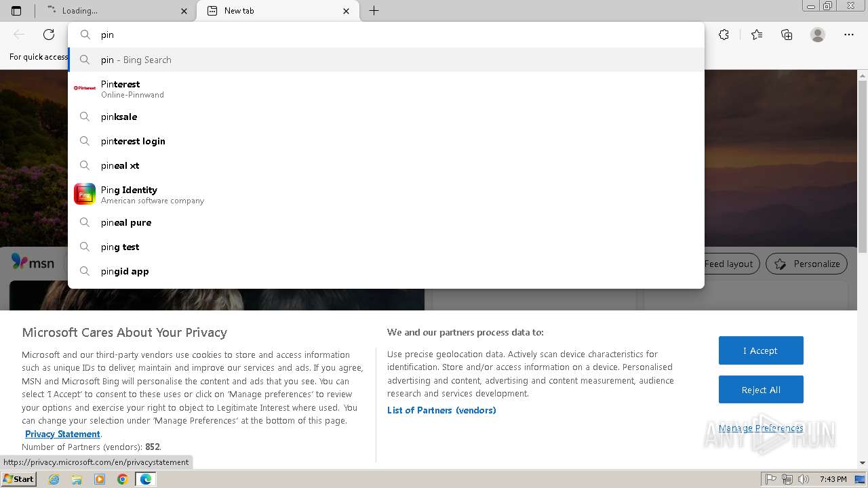Image resolution: width=868 pixels, height=488 pixels.
Task: Open Collections icon
Action: coord(787,35)
